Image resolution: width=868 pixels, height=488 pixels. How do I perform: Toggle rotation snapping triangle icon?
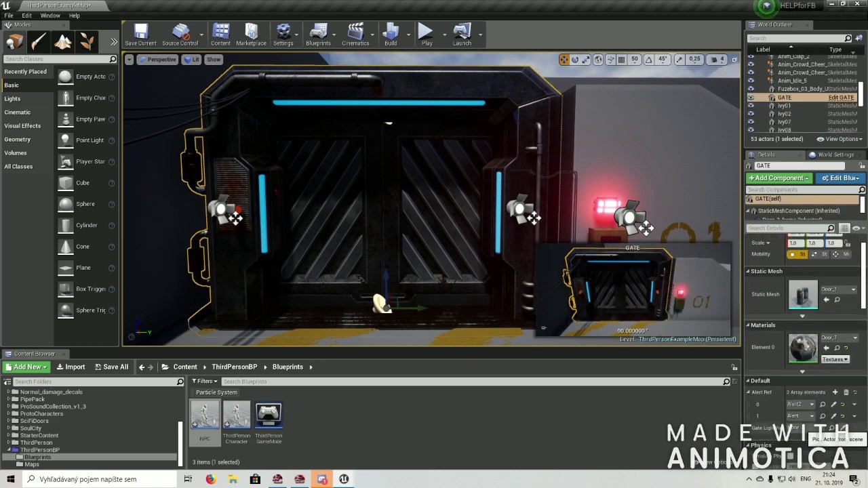pos(649,60)
